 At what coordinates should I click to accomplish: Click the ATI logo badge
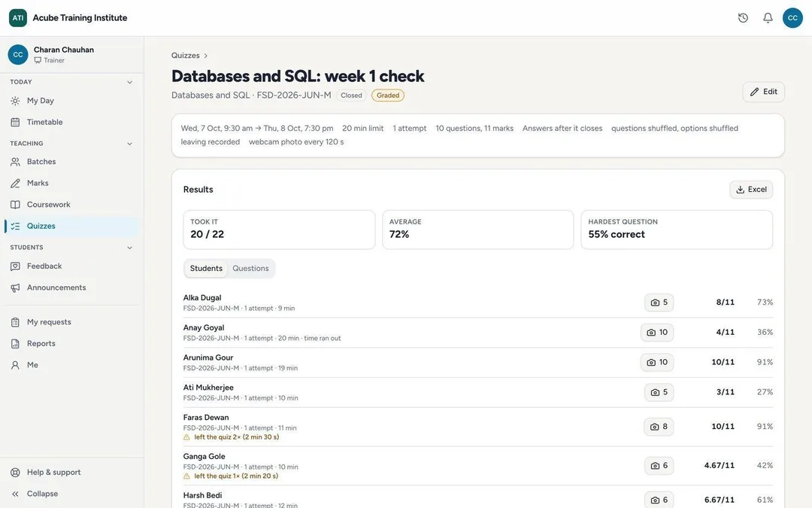tap(18, 17)
